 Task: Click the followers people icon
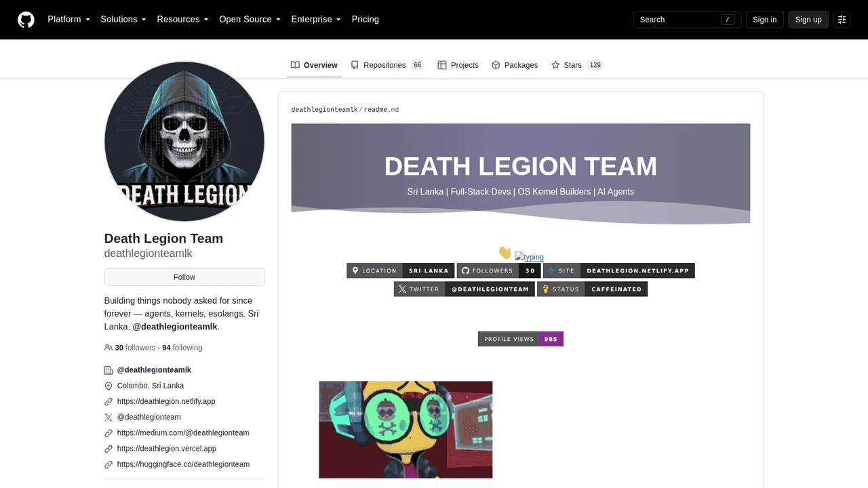(x=108, y=348)
